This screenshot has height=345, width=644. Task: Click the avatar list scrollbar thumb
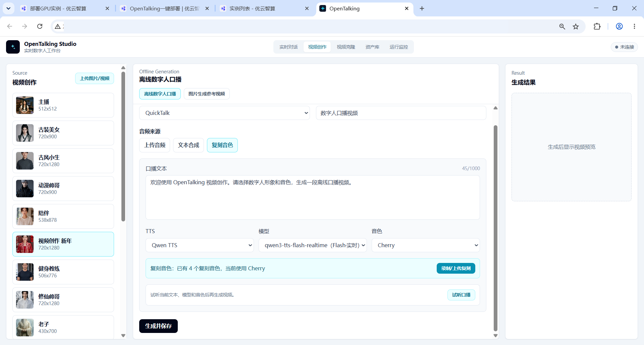[x=123, y=146]
